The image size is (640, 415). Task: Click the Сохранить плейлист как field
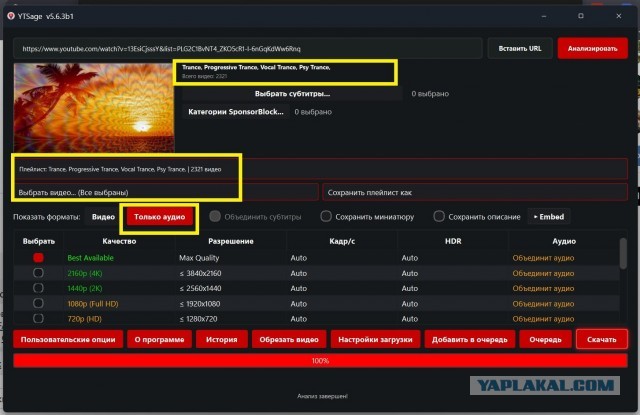pos(475,192)
